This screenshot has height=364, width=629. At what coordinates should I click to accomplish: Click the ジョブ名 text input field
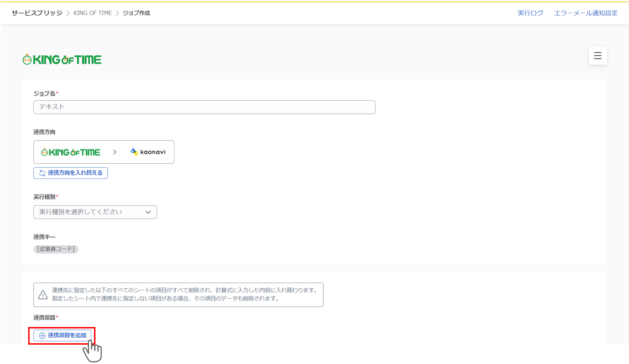coord(204,107)
